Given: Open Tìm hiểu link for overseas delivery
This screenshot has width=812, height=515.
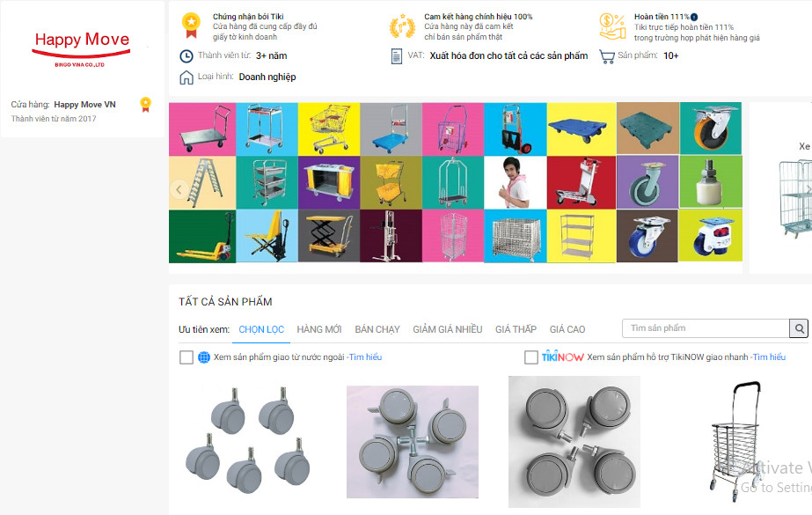Looking at the screenshot, I should tap(366, 357).
